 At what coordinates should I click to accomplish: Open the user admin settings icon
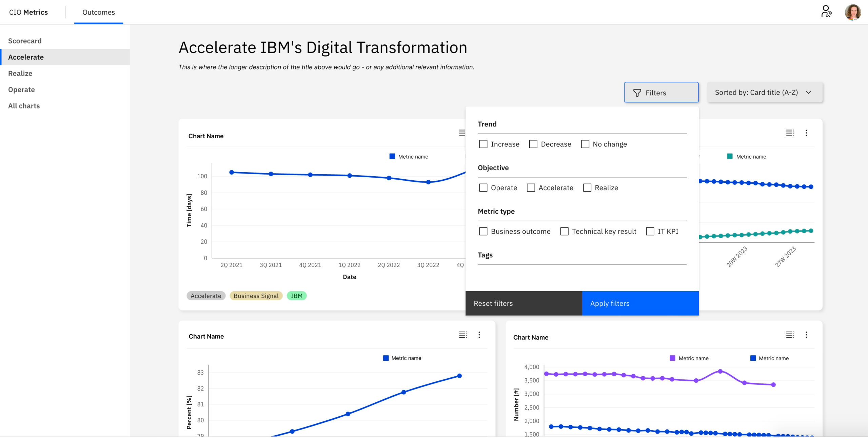(826, 12)
